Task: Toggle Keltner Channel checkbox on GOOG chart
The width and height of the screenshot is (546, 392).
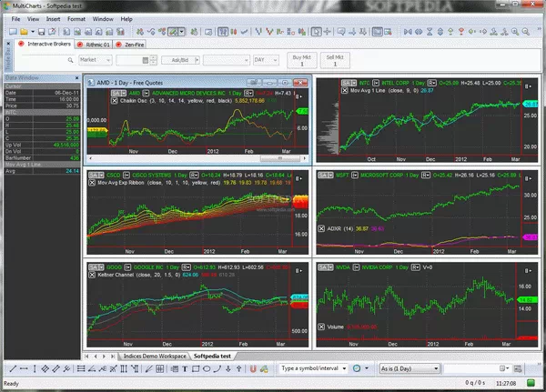Action: pyautogui.click(x=92, y=275)
